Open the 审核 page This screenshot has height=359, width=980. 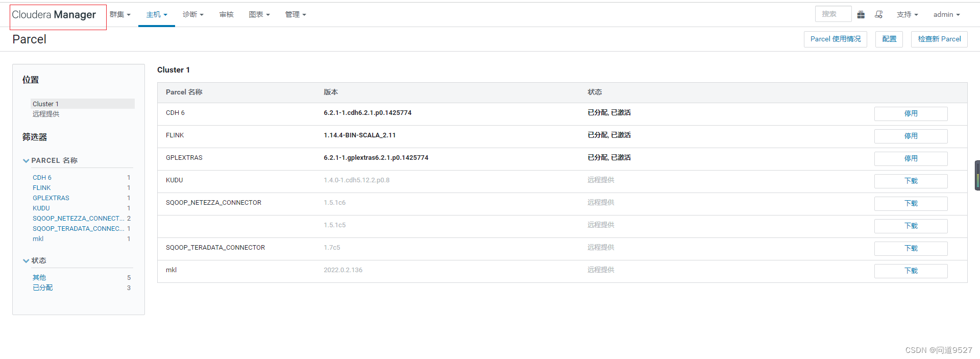click(226, 14)
